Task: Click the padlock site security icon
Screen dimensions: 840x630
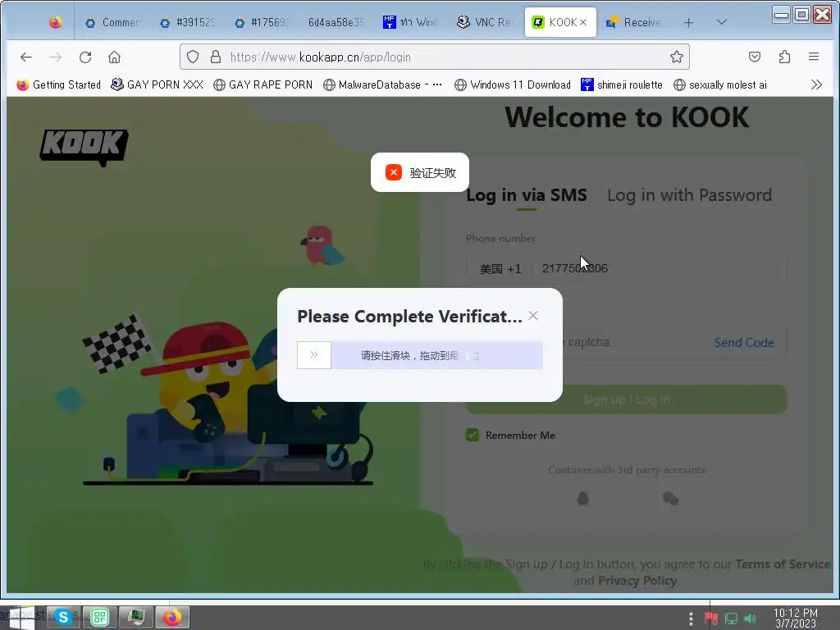Action: tap(216, 57)
